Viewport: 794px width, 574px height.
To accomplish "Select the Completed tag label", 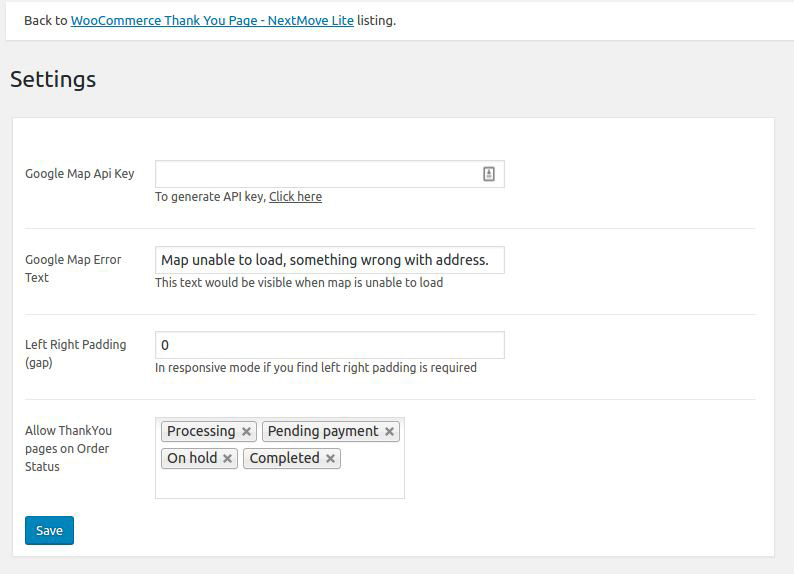I will (284, 459).
